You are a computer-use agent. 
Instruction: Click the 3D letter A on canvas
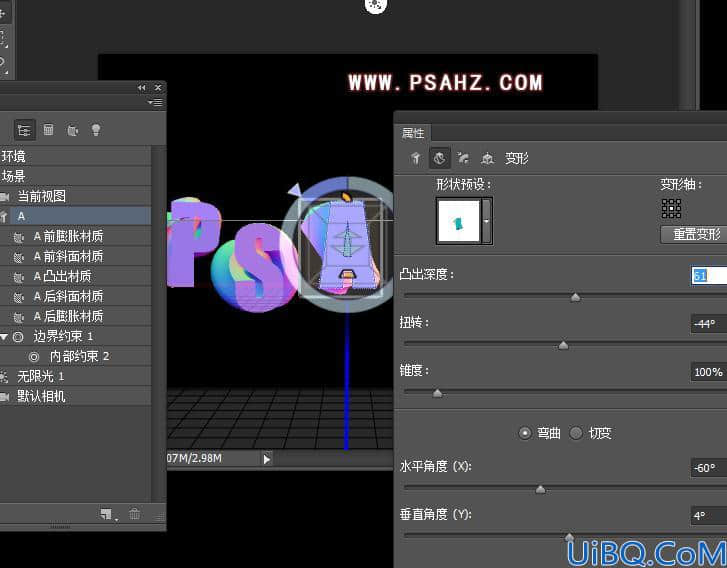click(x=345, y=246)
